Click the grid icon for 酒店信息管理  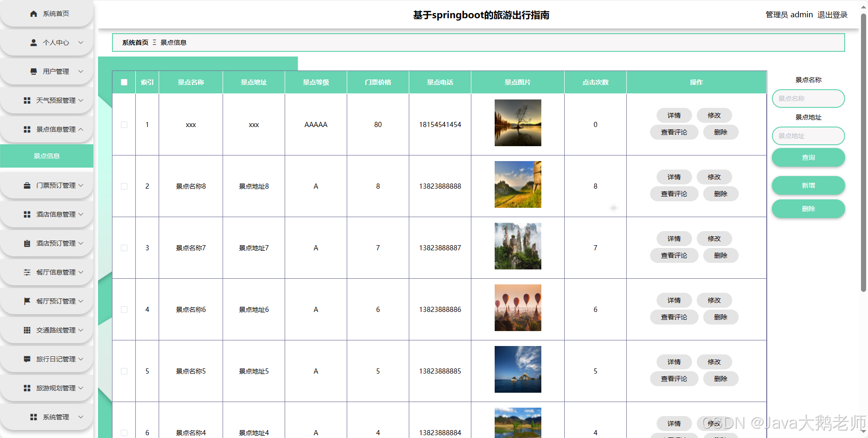pos(27,214)
